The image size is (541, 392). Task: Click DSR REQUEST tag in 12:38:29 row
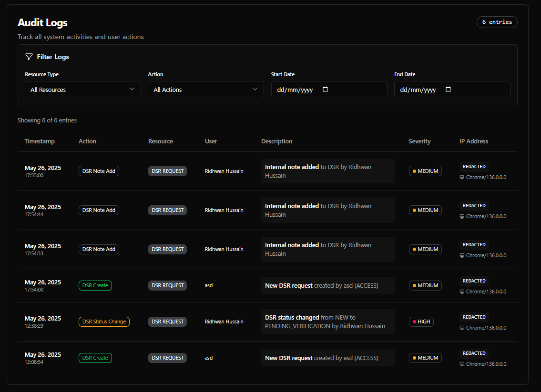167,322
